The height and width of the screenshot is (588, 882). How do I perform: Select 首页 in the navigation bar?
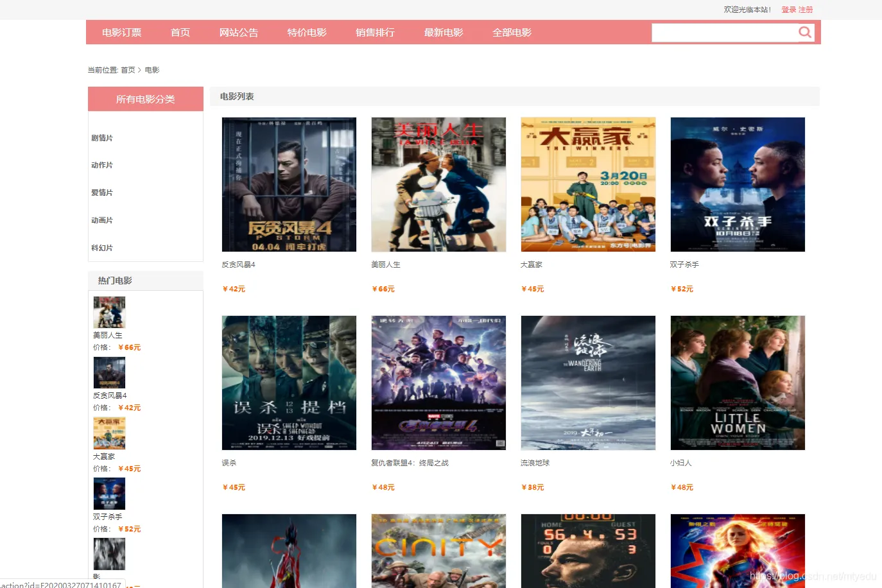tap(180, 33)
